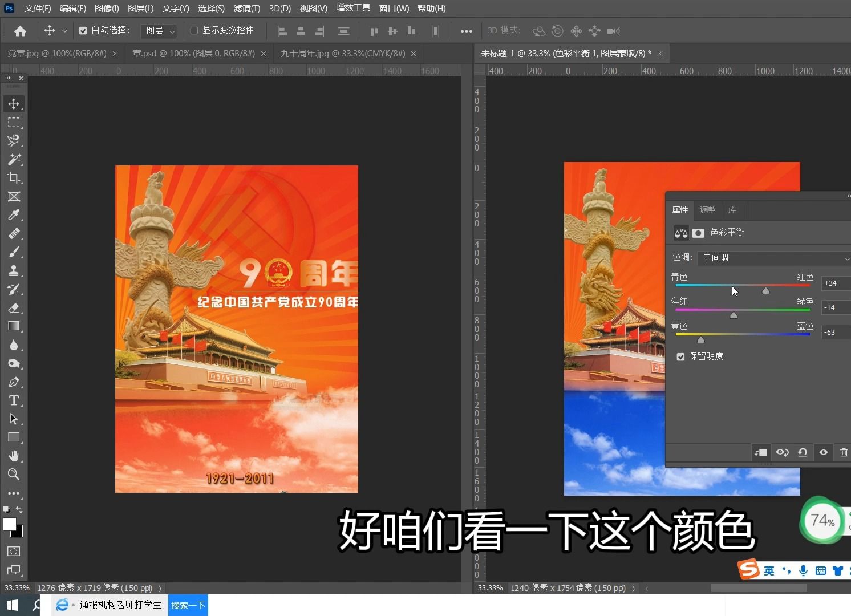This screenshot has width=851, height=616.
Task: Click the cyan-red slider handle
Action: [766, 290]
